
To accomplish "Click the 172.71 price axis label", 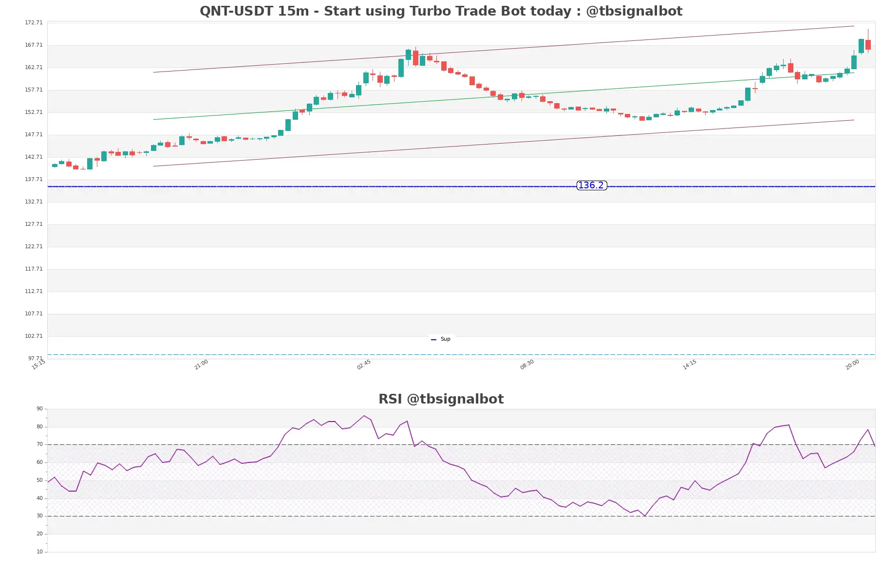I will [34, 22].
